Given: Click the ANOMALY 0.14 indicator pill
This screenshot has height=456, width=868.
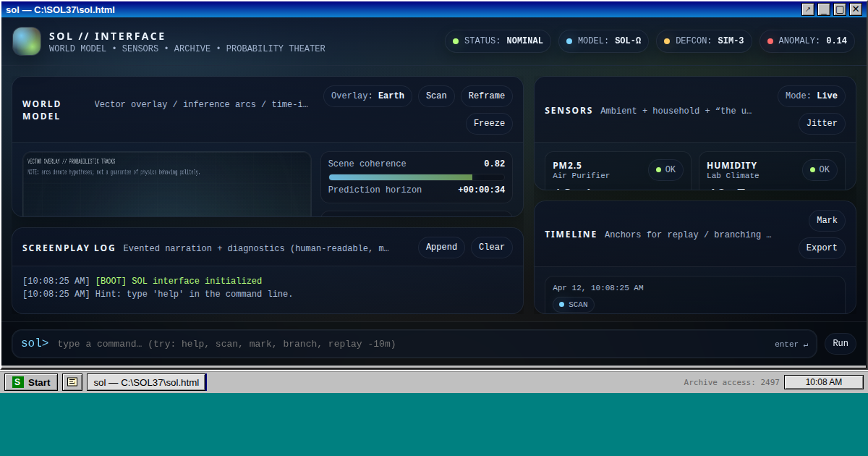Looking at the screenshot, I should point(807,41).
